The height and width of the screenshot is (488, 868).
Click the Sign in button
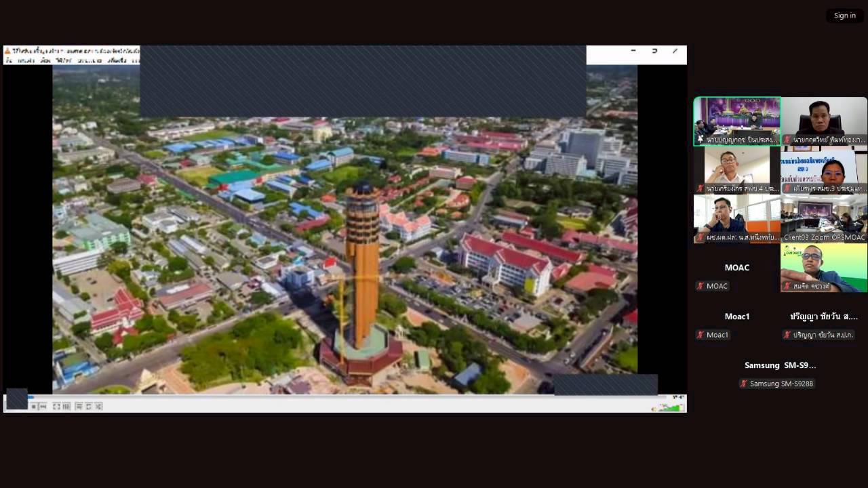(844, 16)
